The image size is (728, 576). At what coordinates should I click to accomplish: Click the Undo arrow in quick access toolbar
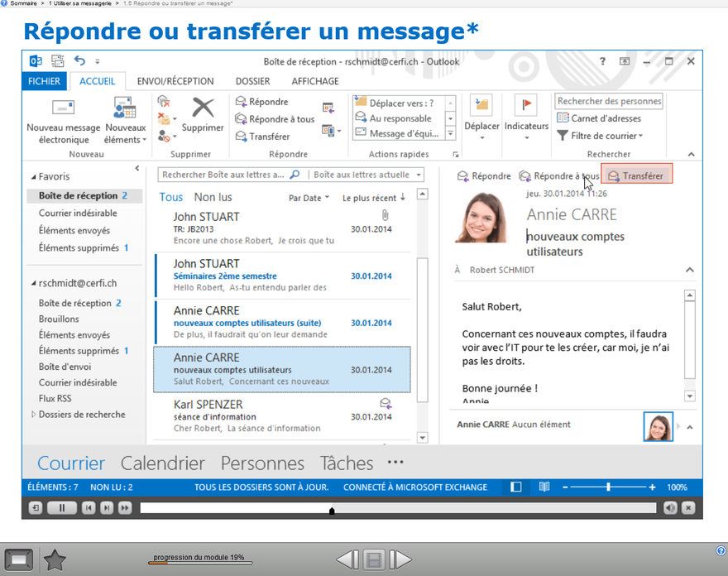pyautogui.click(x=79, y=61)
